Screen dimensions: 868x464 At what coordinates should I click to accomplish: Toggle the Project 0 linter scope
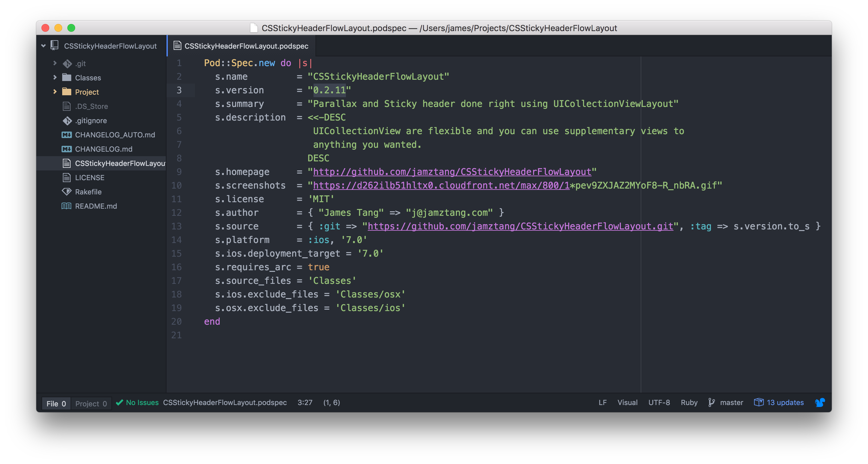(x=91, y=403)
